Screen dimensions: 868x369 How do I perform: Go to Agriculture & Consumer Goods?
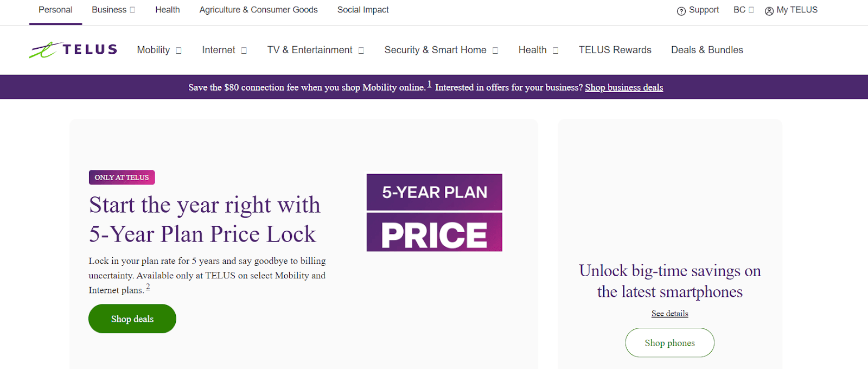point(258,10)
